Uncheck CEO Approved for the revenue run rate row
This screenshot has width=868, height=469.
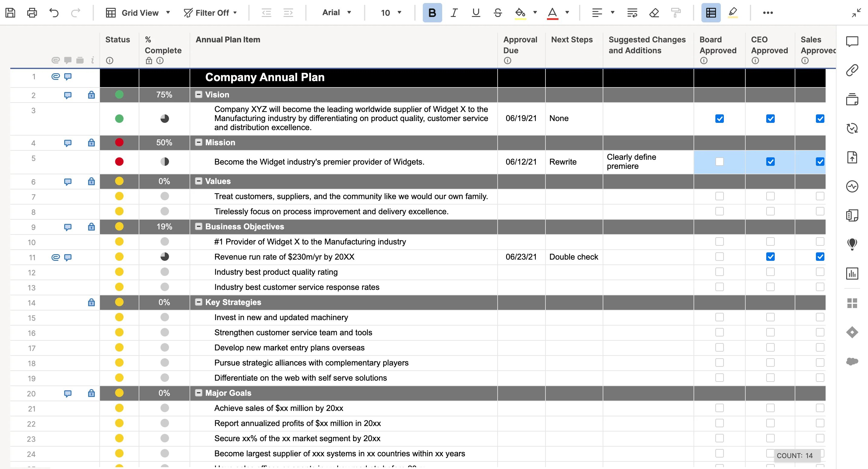[770, 257]
